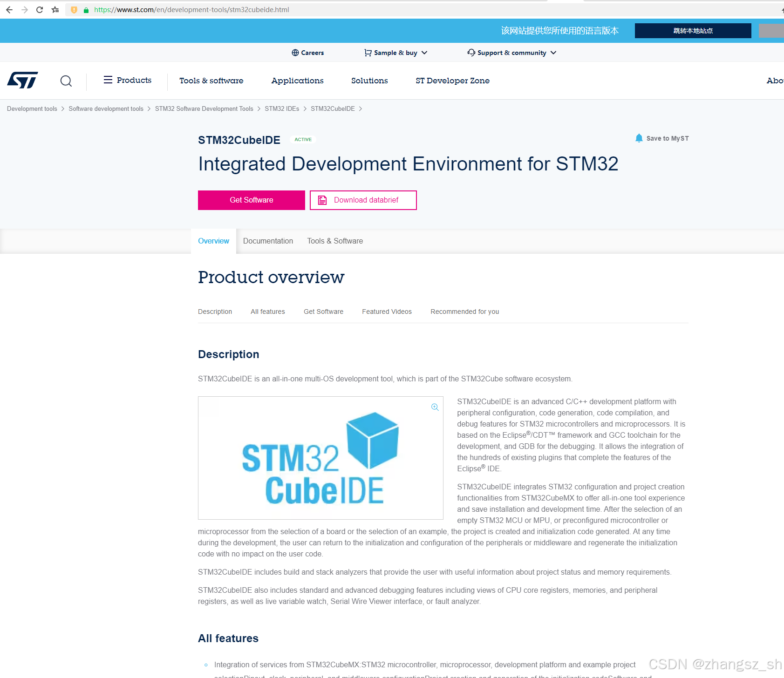Go to Software development tools breadcrumb
Viewport: 784px width, 678px height.
(106, 108)
